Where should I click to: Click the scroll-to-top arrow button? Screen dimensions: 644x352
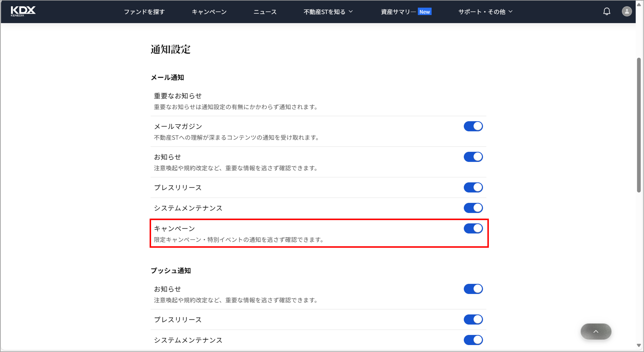[596, 332]
